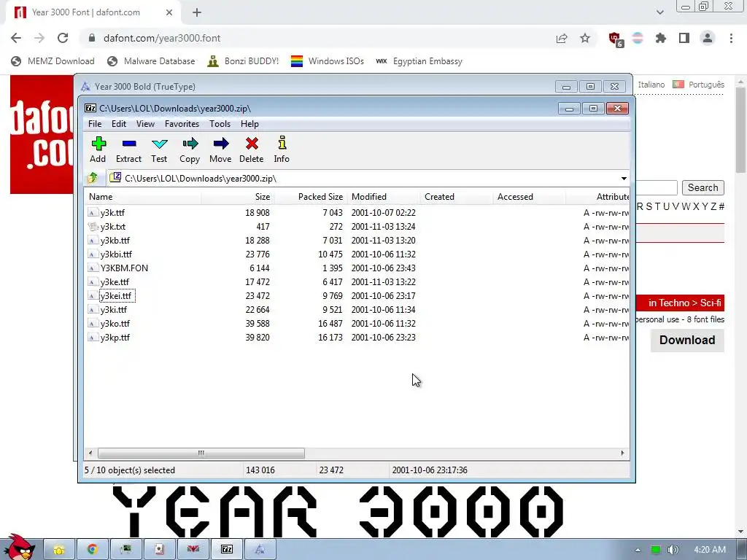Viewport: 747px width, 560px height.
Task: Click the Chrome icon on the taskbar
Action: (93, 549)
